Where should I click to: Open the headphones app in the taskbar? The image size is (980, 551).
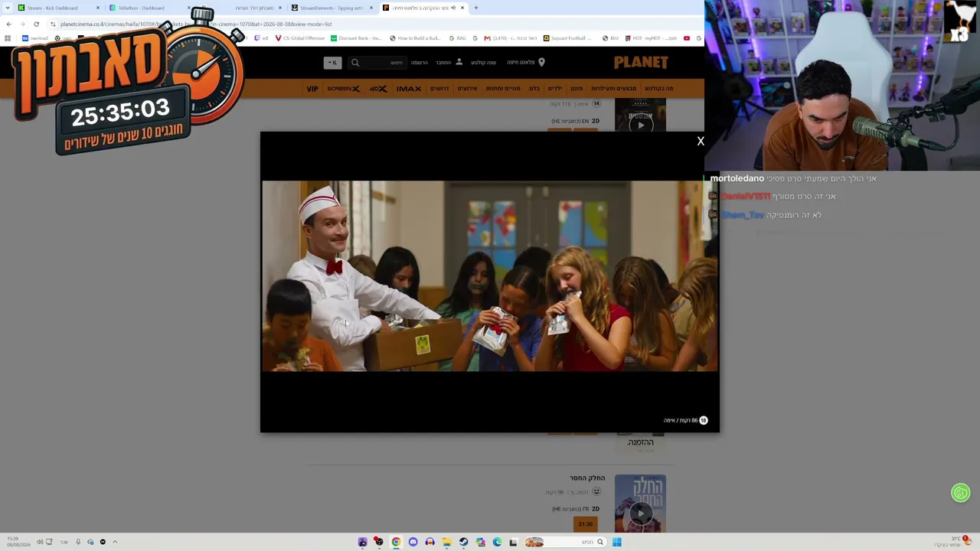(430, 542)
